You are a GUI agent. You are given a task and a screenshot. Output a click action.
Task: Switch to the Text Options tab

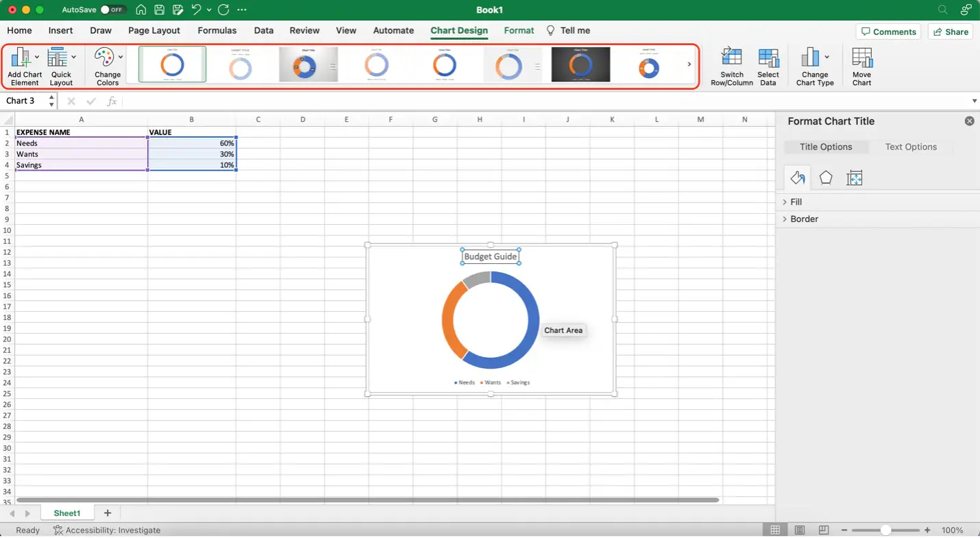911,147
